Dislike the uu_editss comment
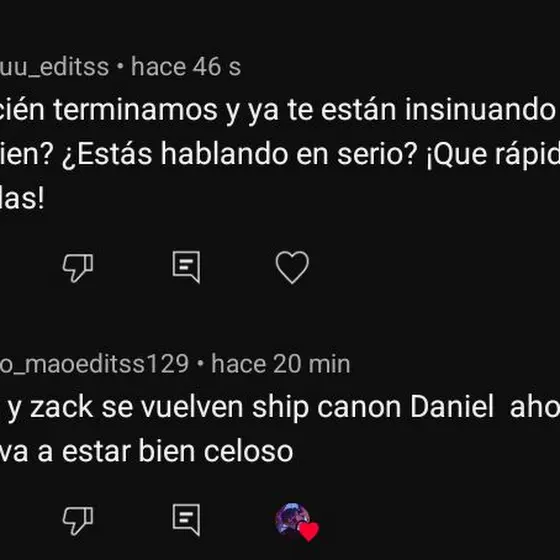The height and width of the screenshot is (560, 560). 78,268
